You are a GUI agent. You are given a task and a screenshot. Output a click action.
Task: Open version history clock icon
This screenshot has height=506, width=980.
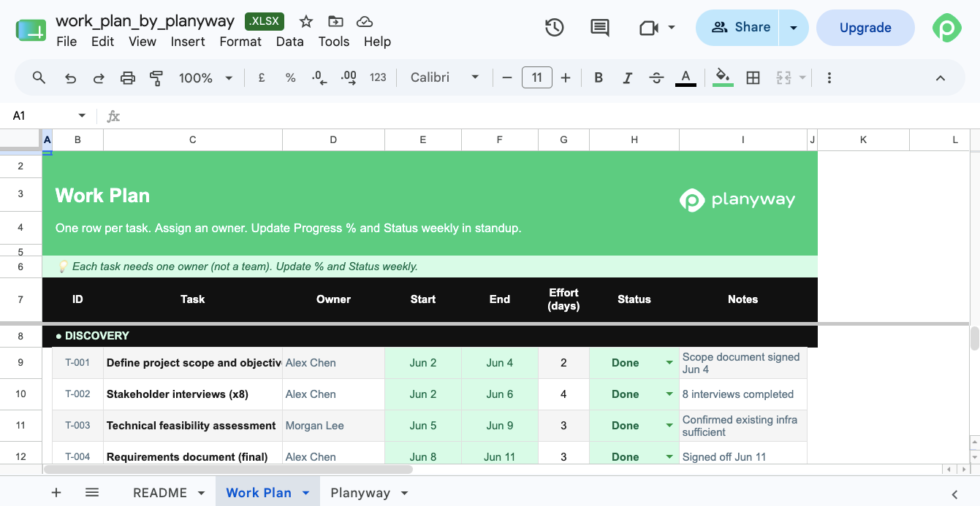555,28
